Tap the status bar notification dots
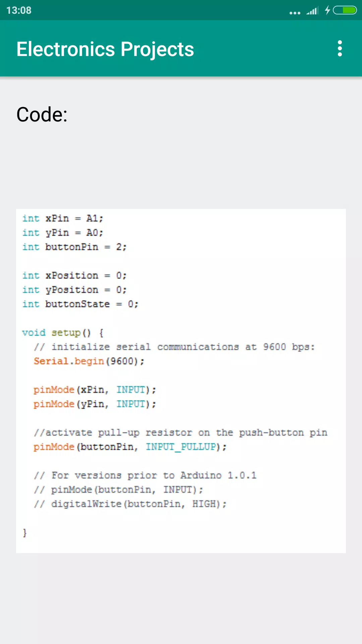362x644 pixels. [295, 13]
